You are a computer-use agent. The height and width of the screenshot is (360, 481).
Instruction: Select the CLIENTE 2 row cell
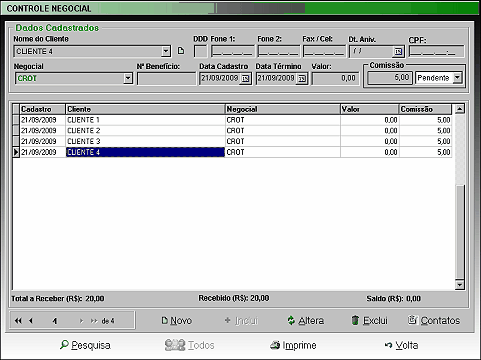(145, 131)
